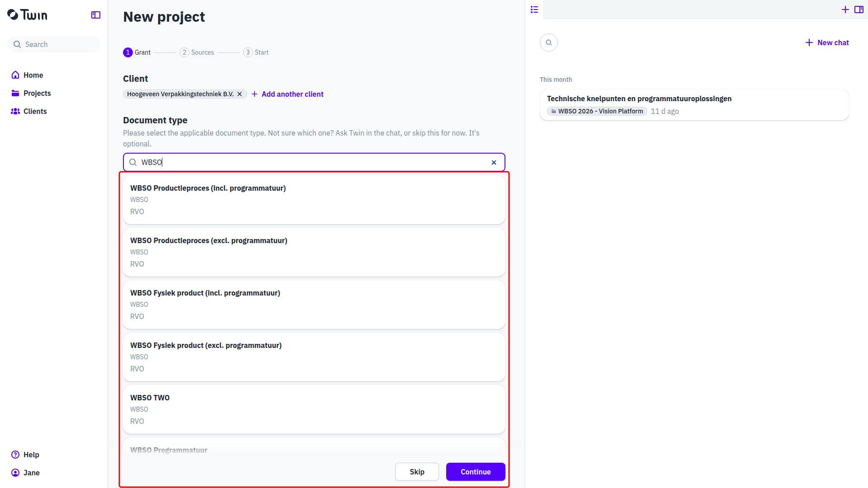Click the WBSO 2026 - Vision Platform tag
Image resolution: width=868 pixels, height=488 pixels.
[597, 111]
